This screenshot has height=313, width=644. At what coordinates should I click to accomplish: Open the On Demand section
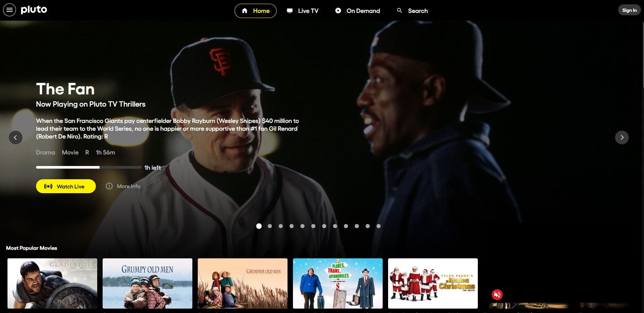tap(358, 11)
